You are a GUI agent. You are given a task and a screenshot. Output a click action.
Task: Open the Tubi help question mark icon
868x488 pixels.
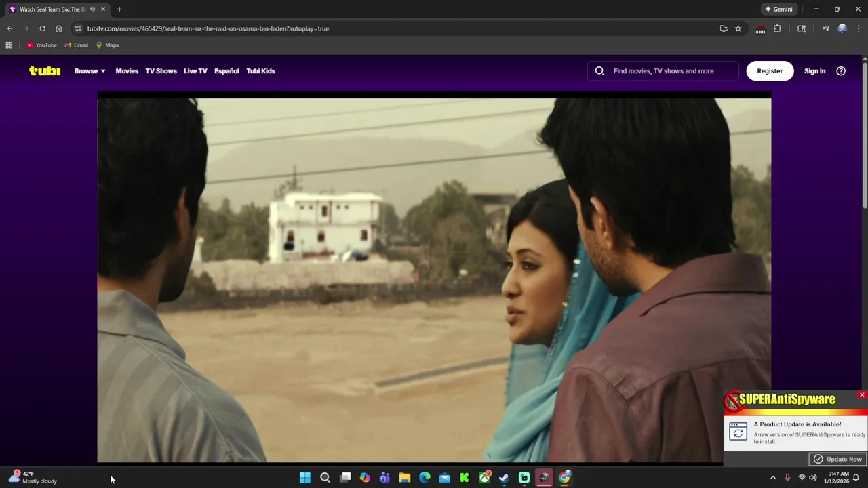click(x=841, y=70)
